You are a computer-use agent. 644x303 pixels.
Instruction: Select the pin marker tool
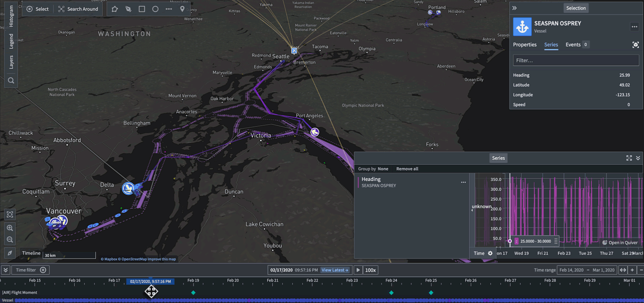click(x=182, y=9)
